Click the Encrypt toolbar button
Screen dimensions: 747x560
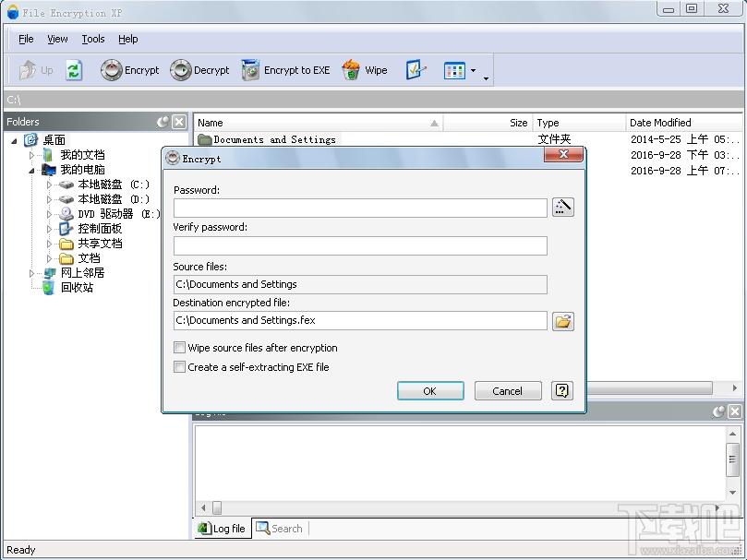(129, 70)
